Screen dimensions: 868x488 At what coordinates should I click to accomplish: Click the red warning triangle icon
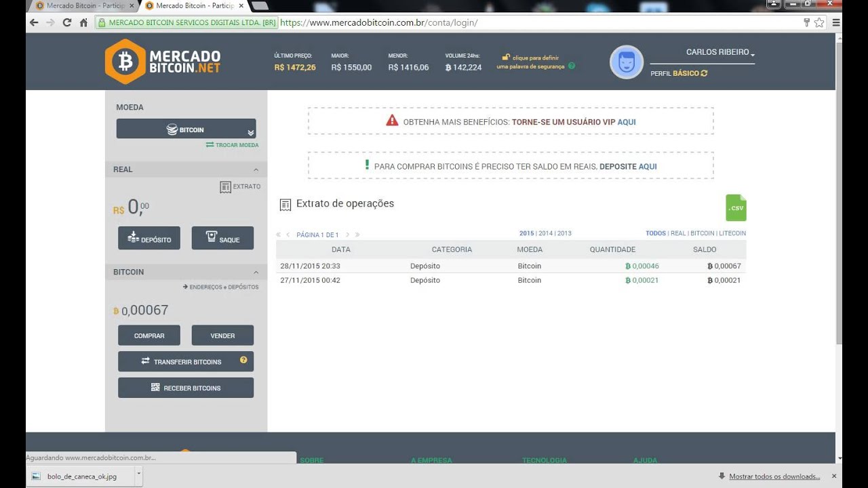point(392,121)
